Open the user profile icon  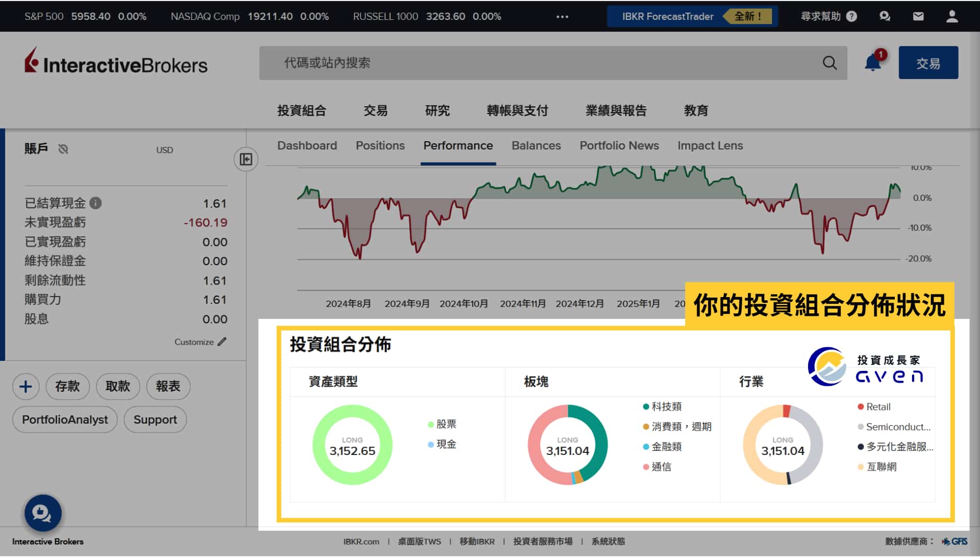tap(952, 16)
